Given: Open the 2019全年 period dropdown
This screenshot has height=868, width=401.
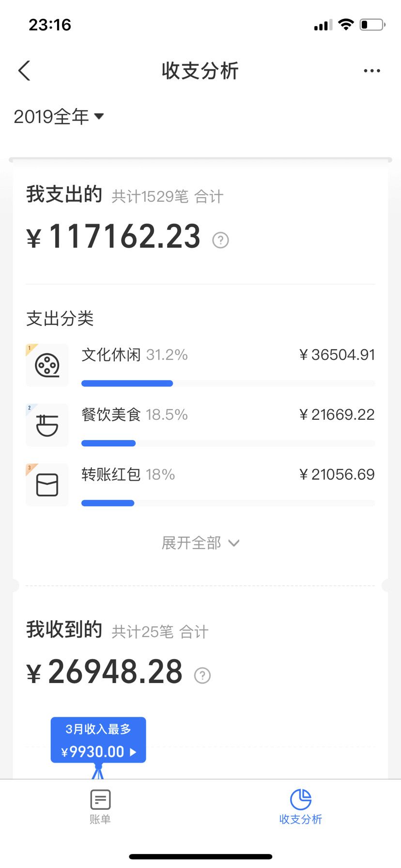Looking at the screenshot, I should point(59,117).
